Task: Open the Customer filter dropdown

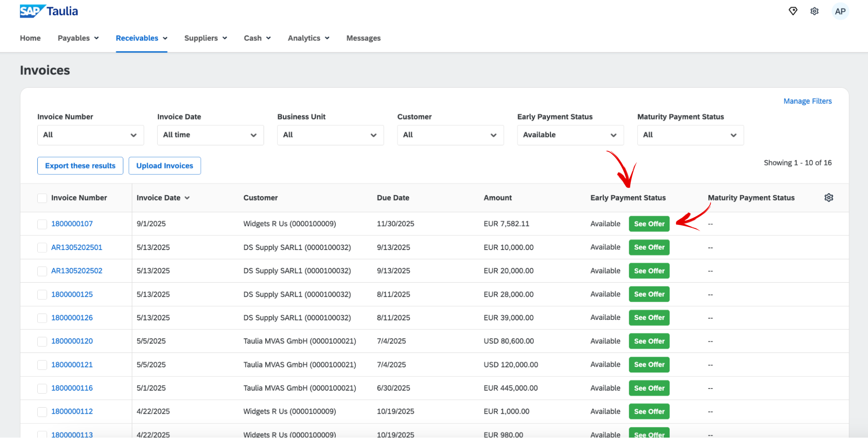Action: (450, 135)
